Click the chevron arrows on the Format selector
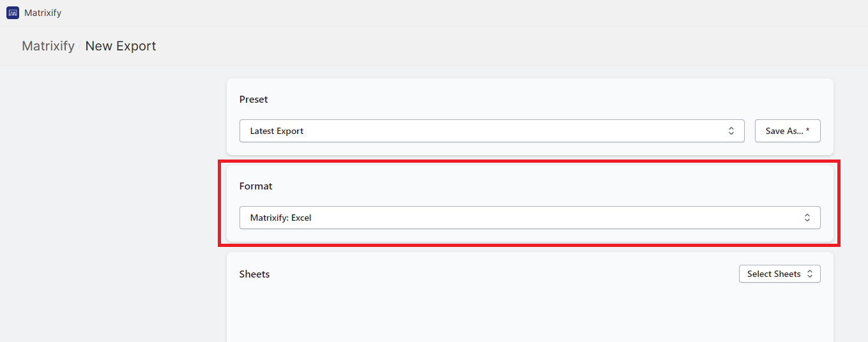Viewport: 868px width, 342px height. tap(807, 218)
